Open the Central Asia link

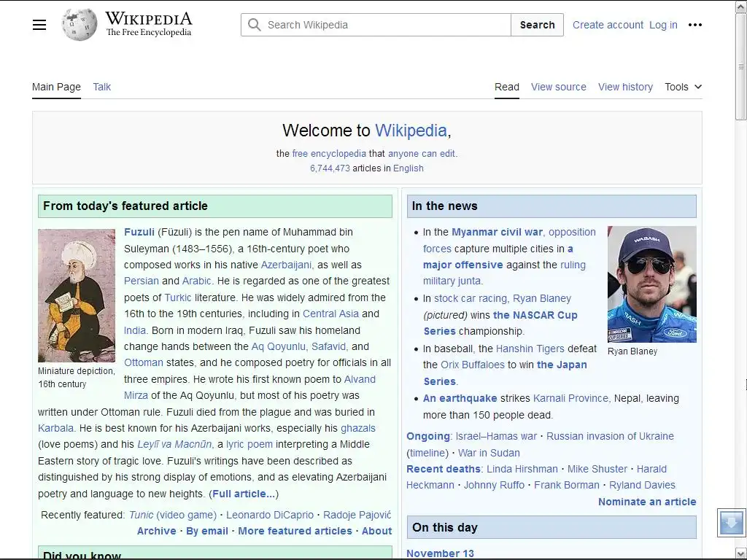330,314
